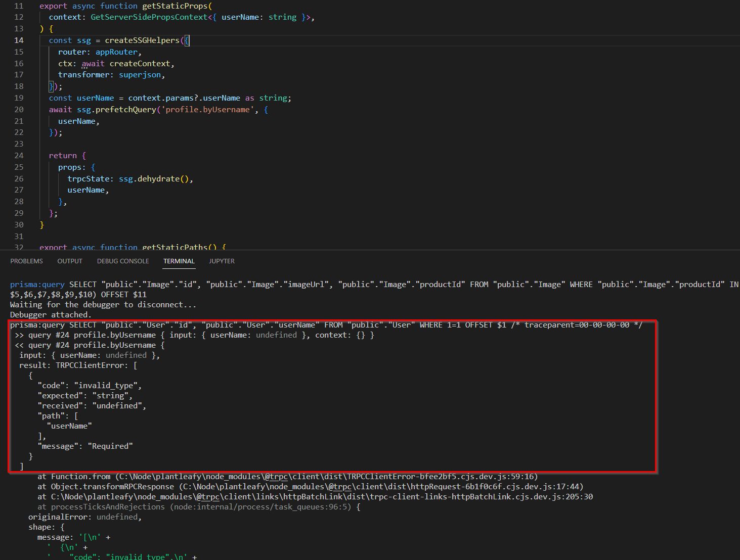Screen dimensions: 740x560
Task: Click the trpcState property
Action: click(x=89, y=179)
